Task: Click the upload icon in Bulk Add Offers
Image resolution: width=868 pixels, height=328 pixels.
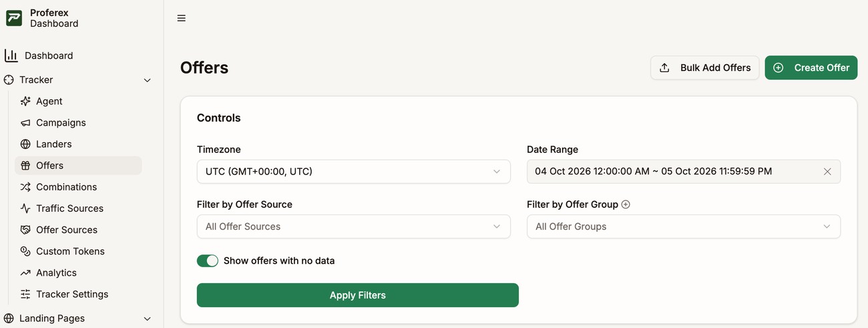Action: tap(664, 67)
